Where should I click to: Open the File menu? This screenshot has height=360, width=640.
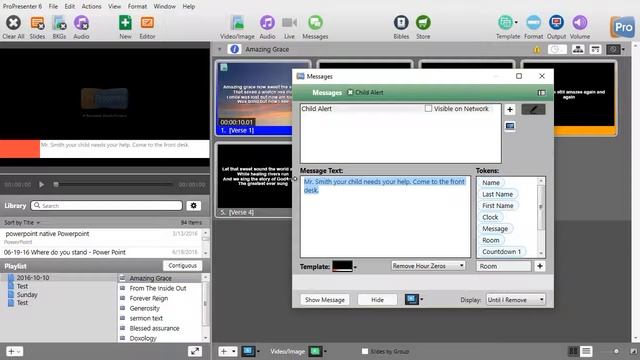coord(53,7)
